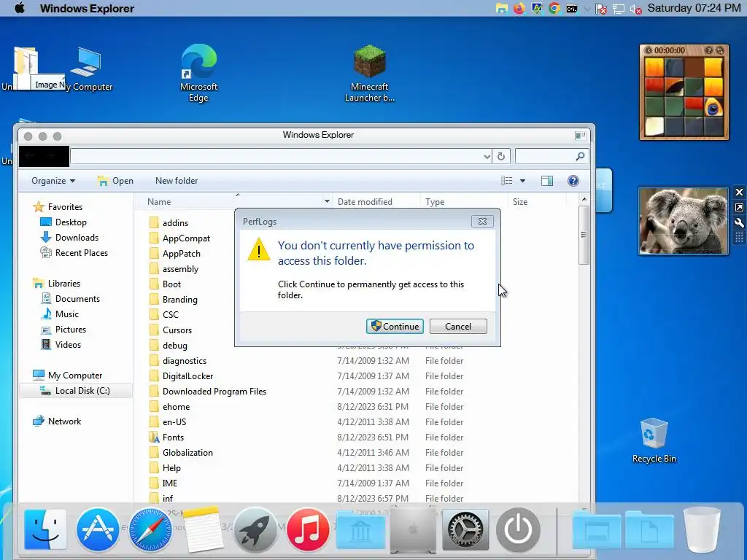
Task: Click the muted volume tray icon
Action: coord(635,9)
